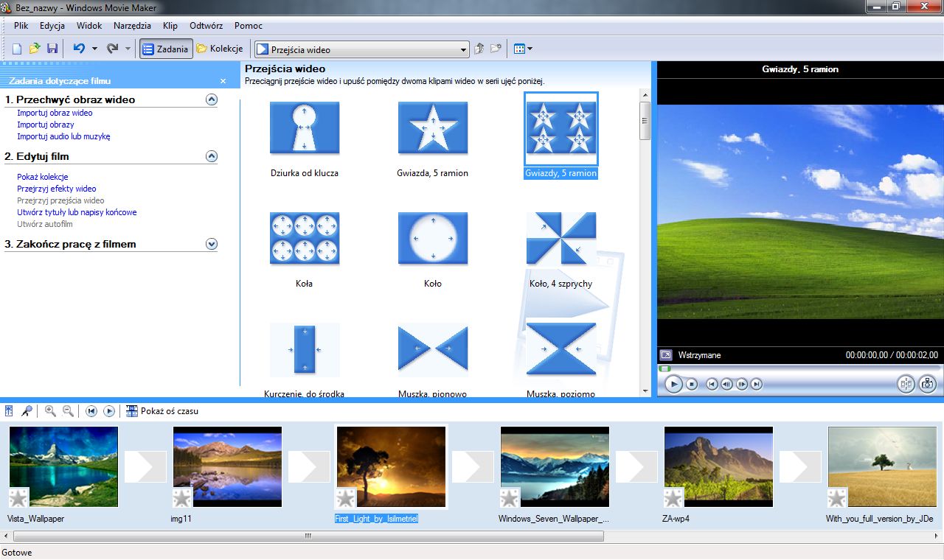The width and height of the screenshot is (944, 560).
Task: Click the Importuj obraz wideo link
Action: 55,113
